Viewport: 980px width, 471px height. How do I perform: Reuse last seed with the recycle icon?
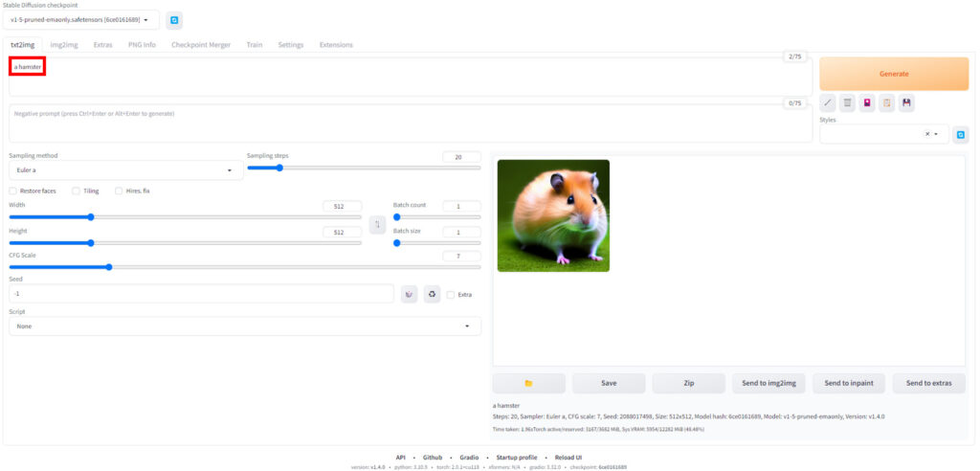432,294
